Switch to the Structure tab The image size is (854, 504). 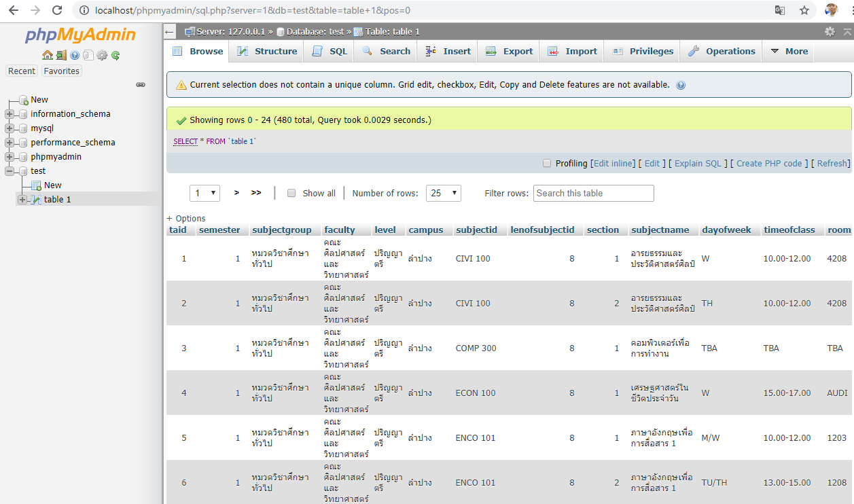(267, 52)
